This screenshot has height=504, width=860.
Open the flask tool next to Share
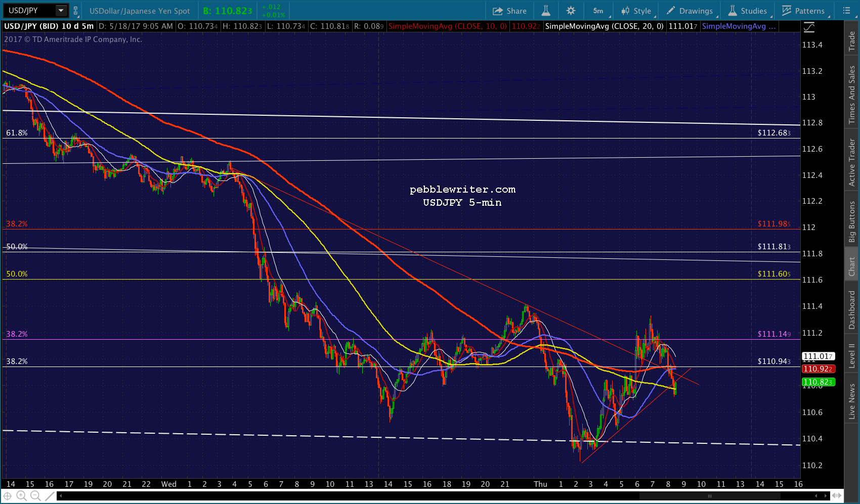(545, 11)
